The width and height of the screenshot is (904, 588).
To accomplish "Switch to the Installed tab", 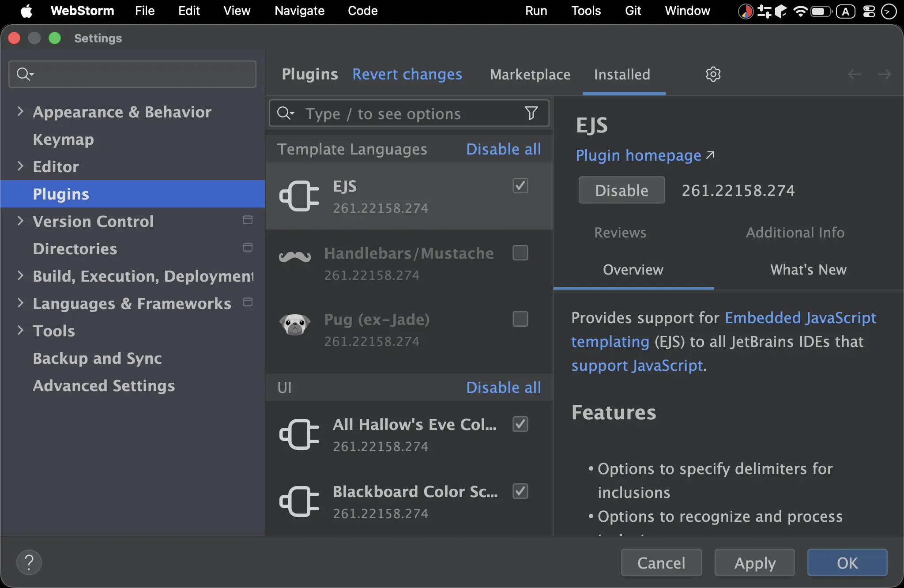I will click(622, 74).
